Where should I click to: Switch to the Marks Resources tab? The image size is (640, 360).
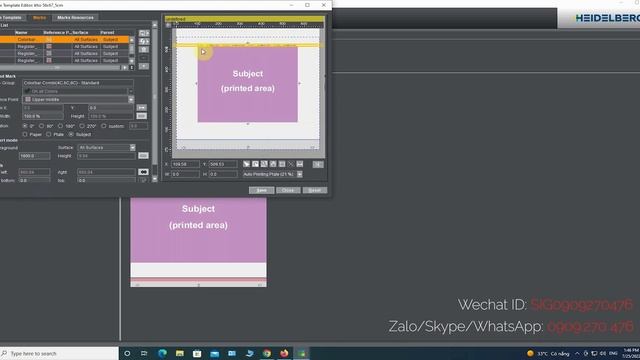[x=76, y=18]
